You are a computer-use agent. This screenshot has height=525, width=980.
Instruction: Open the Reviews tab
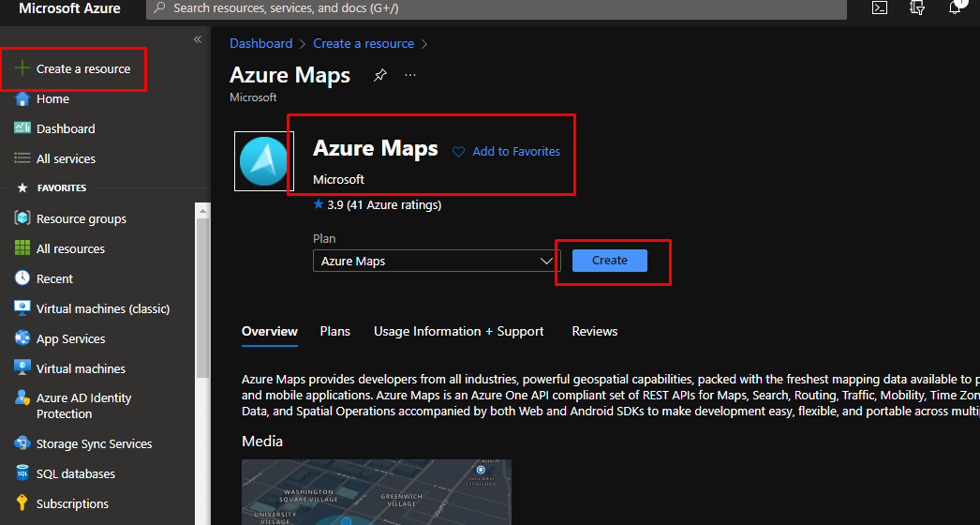pos(594,331)
